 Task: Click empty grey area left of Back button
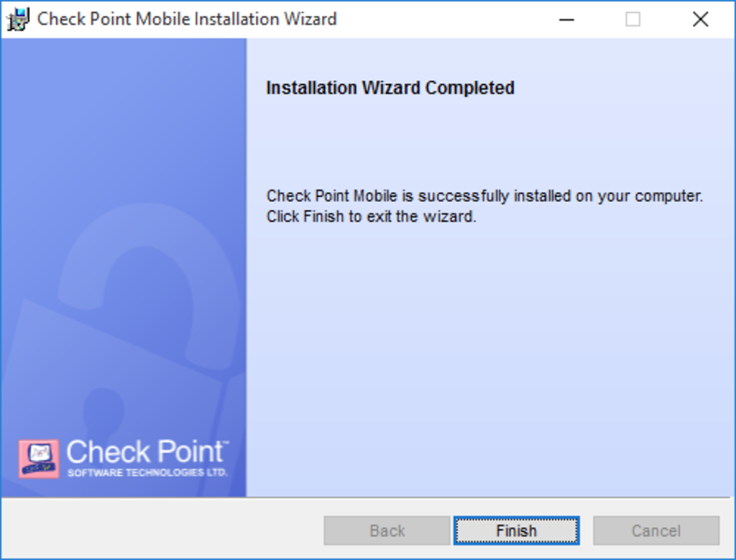pyautogui.click(x=162, y=530)
